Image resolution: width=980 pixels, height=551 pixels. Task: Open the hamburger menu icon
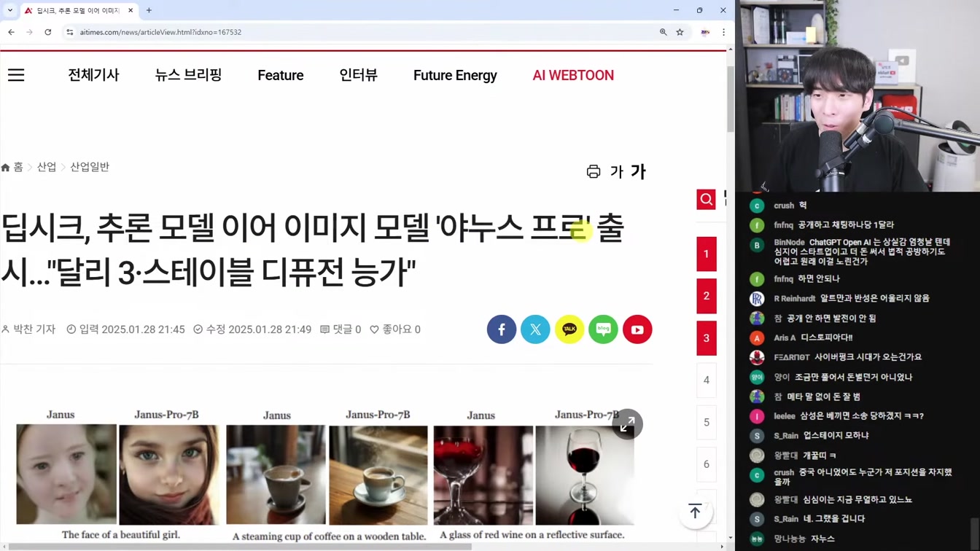click(x=16, y=75)
